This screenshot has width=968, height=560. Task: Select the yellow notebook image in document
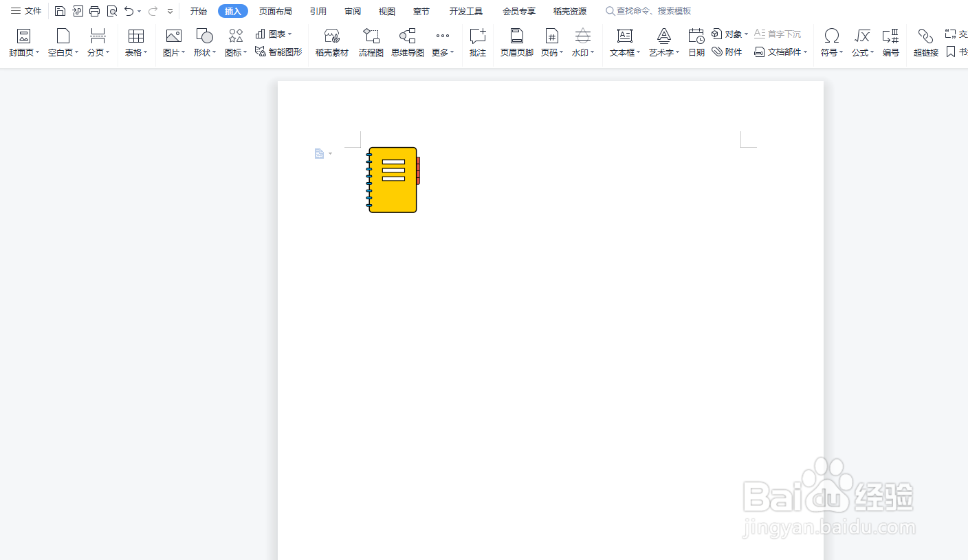(x=393, y=179)
